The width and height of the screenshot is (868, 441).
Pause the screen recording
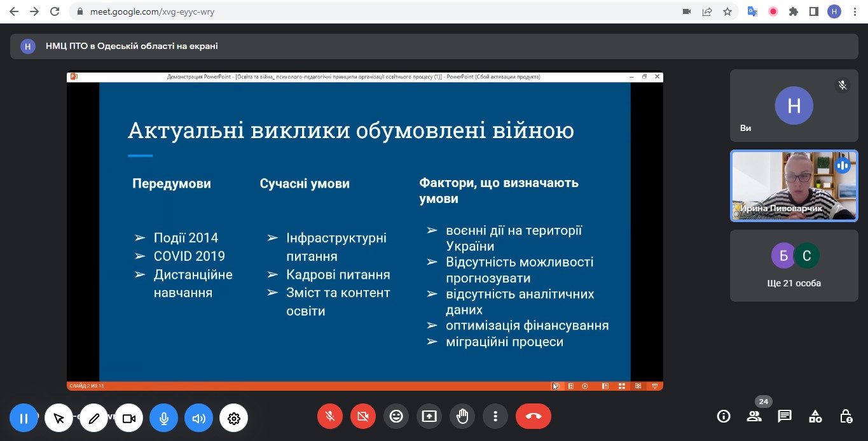coord(24,418)
